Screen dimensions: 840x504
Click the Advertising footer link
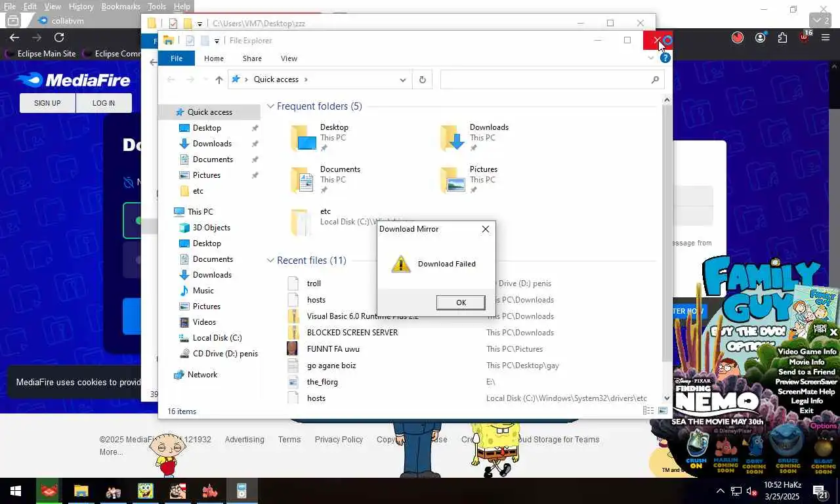coord(245,440)
